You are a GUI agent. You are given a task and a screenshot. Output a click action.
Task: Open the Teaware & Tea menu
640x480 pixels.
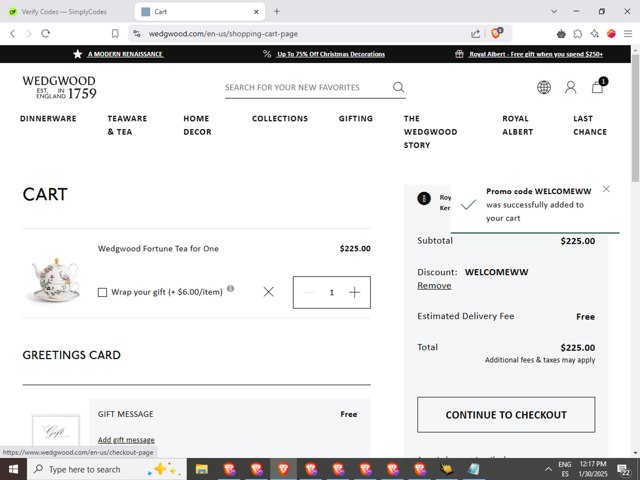[x=127, y=125]
